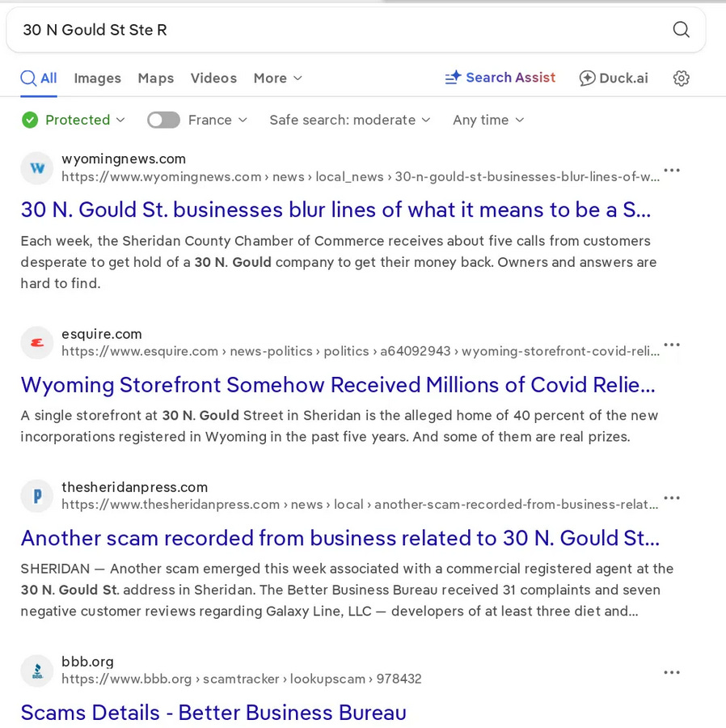Open 'Another scam recorded from business' result

(x=340, y=538)
